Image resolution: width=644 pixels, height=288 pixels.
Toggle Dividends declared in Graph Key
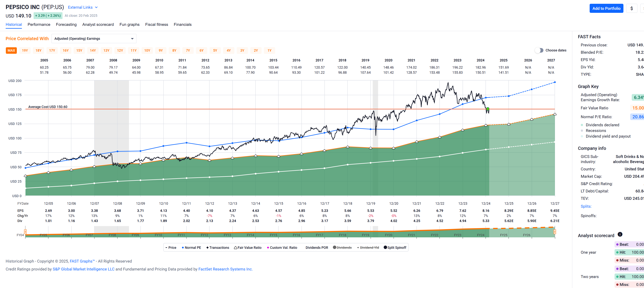600,125
